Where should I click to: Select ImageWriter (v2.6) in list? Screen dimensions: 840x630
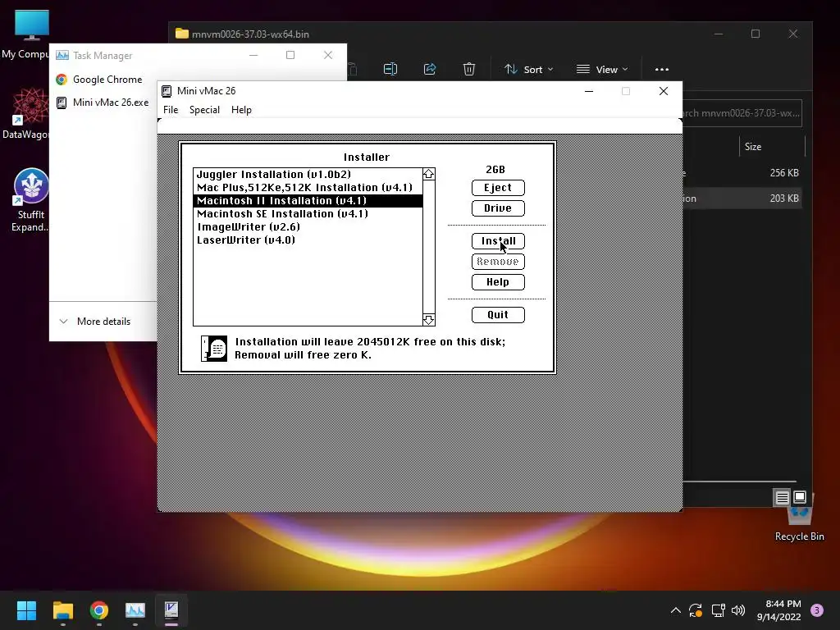[308, 226]
